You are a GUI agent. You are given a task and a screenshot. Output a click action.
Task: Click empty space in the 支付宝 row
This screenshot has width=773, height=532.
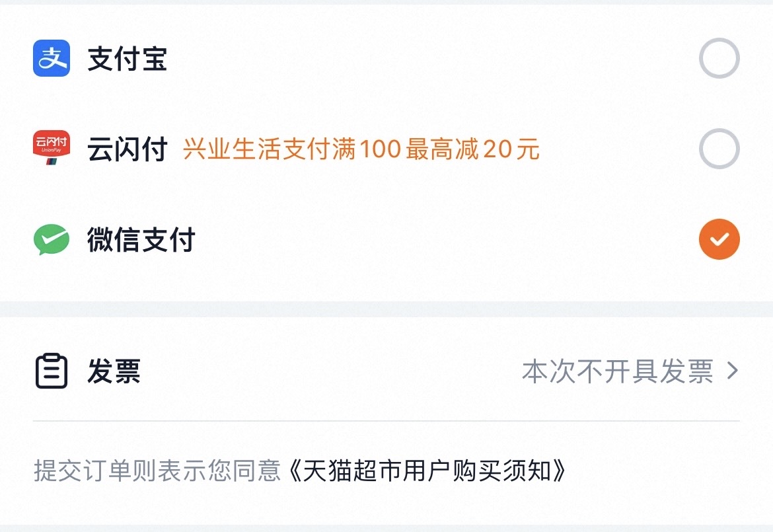click(x=429, y=59)
